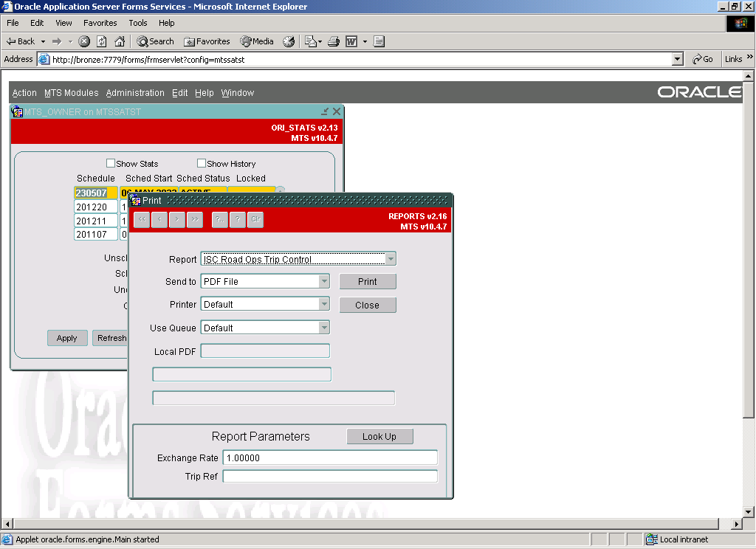Toggle the Show Stats checkbox
Viewport: 756px width, 549px height.
coord(111,163)
